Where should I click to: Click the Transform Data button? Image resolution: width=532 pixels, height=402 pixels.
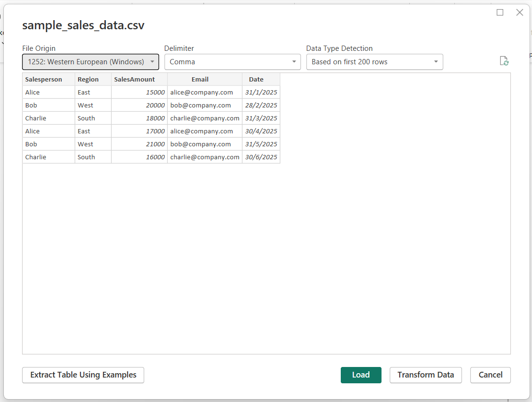click(x=425, y=375)
